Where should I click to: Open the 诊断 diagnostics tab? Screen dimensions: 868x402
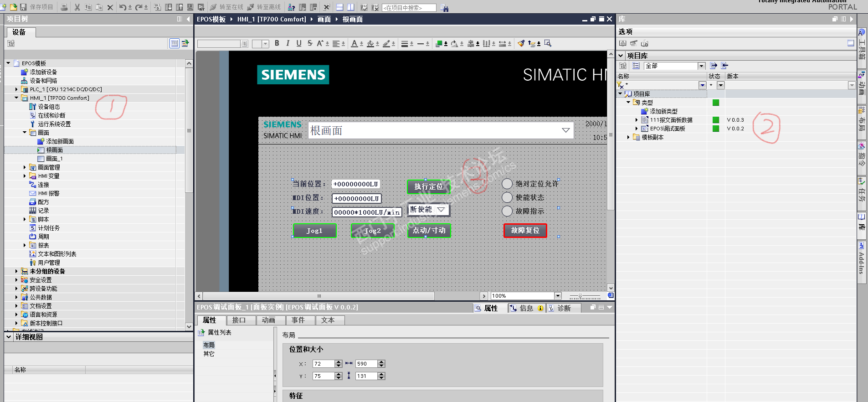pyautogui.click(x=564, y=308)
